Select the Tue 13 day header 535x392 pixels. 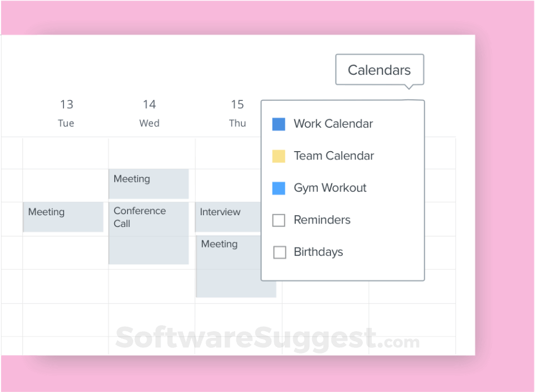pos(66,113)
